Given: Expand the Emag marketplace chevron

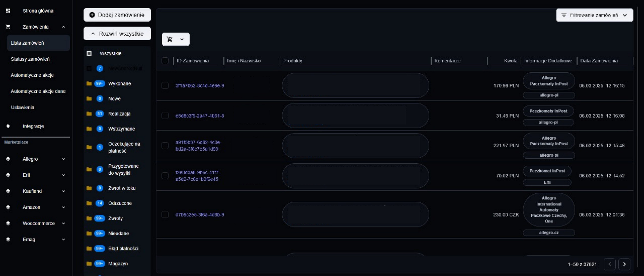Looking at the screenshot, I should point(64,239).
